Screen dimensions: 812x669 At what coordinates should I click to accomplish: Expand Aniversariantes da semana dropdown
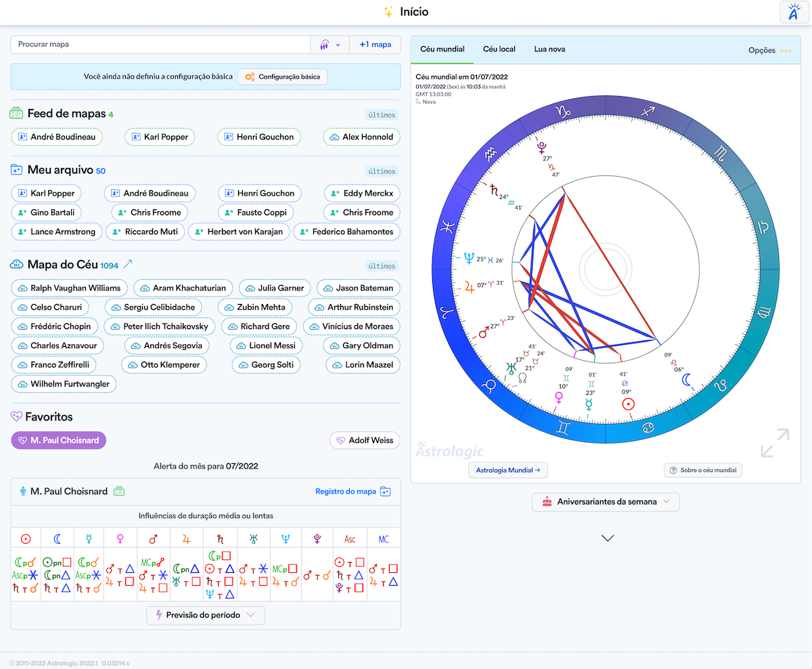point(606,502)
